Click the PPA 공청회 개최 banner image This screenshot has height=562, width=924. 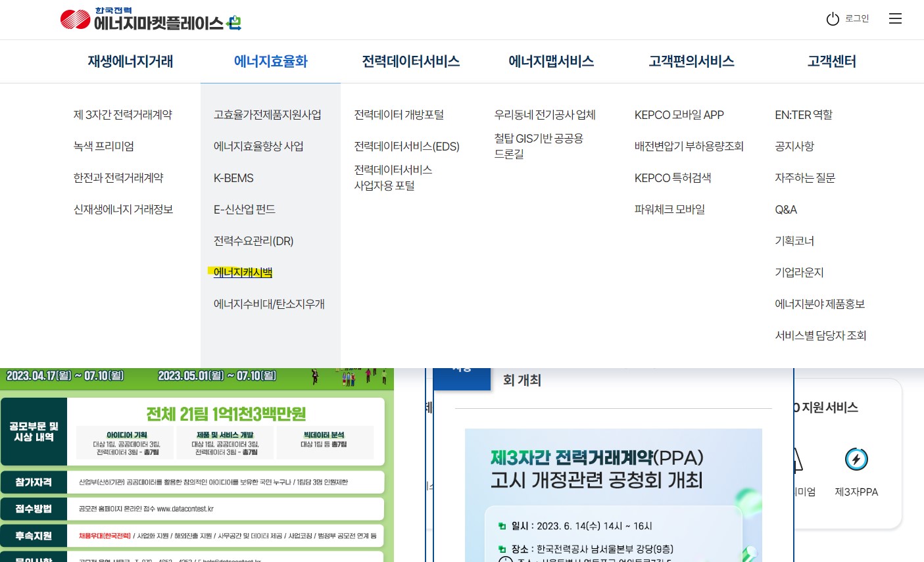pos(613,495)
